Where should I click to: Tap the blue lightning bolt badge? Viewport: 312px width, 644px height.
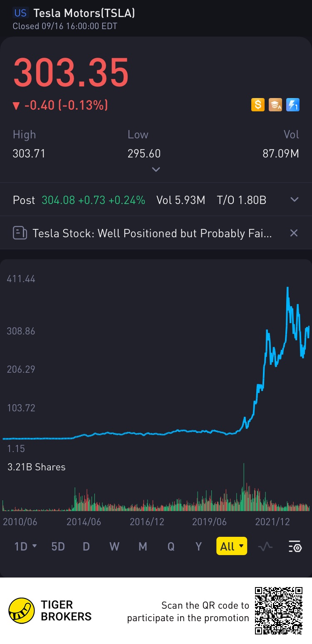293,105
